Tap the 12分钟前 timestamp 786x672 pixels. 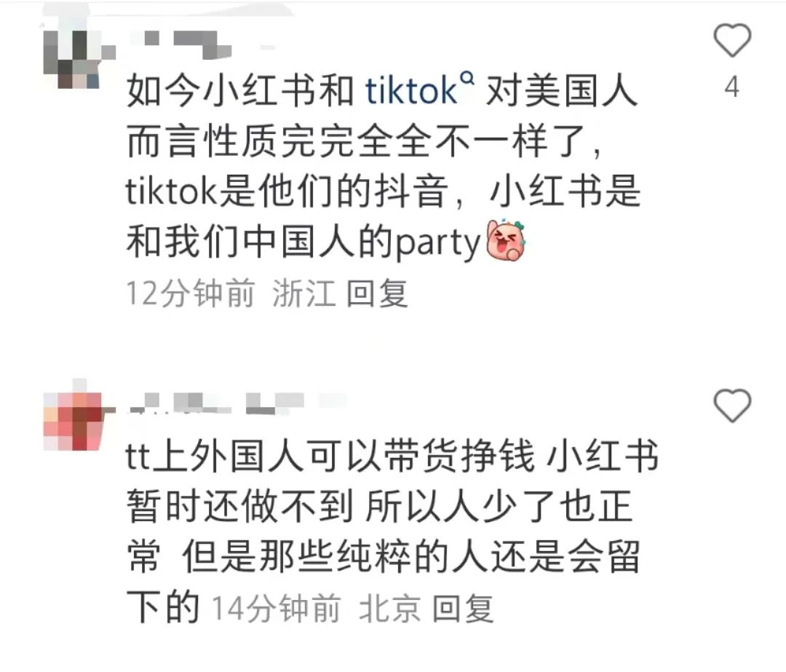tap(191, 293)
